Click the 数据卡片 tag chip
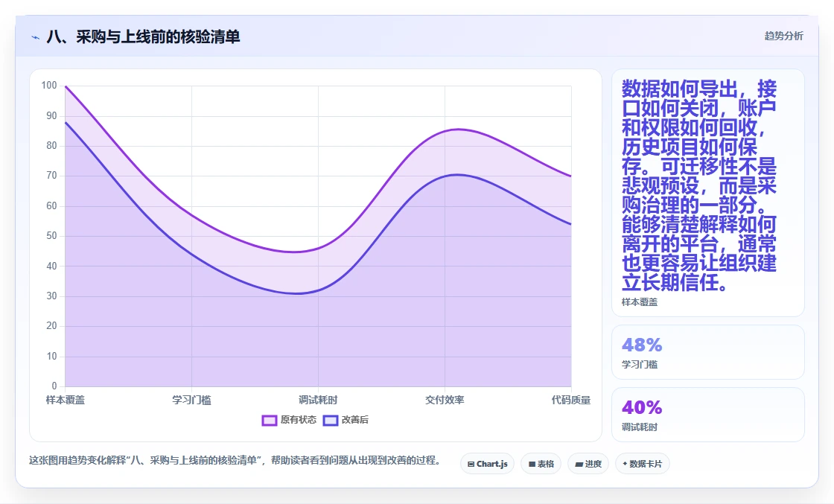 tap(643, 464)
